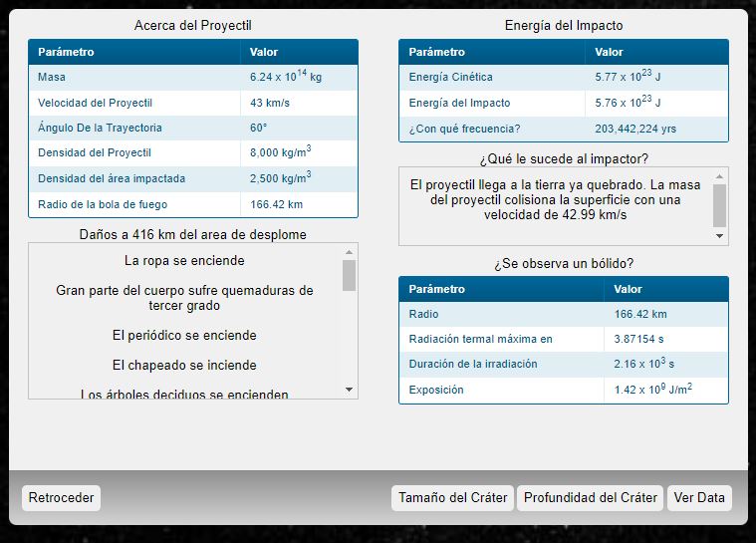Screen dimensions: 756x543
Task: Open Profundidad del Cráter view
Action: click(x=590, y=498)
